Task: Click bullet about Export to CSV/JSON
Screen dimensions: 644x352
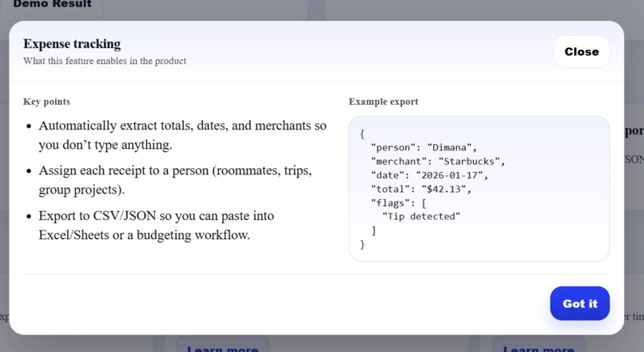Action: click(157, 225)
